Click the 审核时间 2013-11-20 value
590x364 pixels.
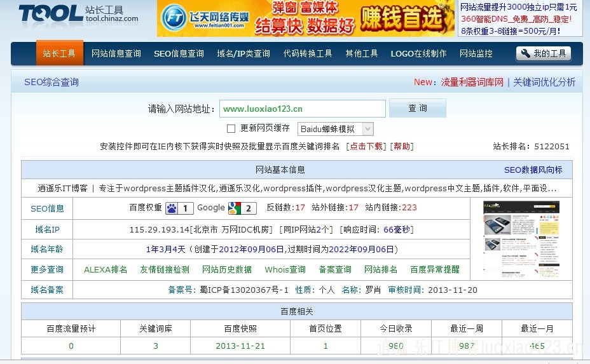(453, 290)
